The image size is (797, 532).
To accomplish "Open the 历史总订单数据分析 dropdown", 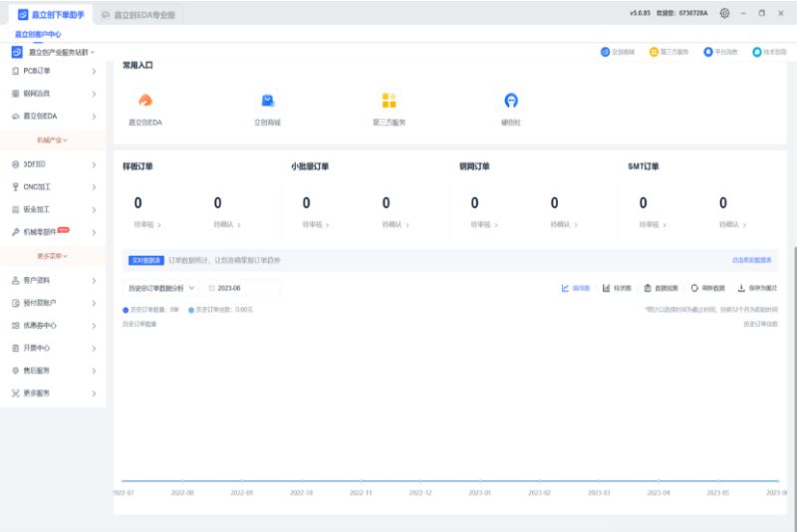I will point(161,288).
